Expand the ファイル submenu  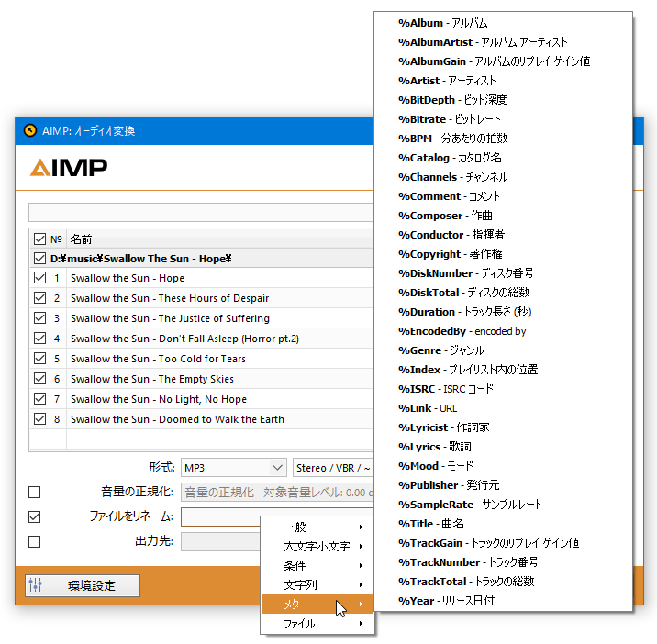317,624
